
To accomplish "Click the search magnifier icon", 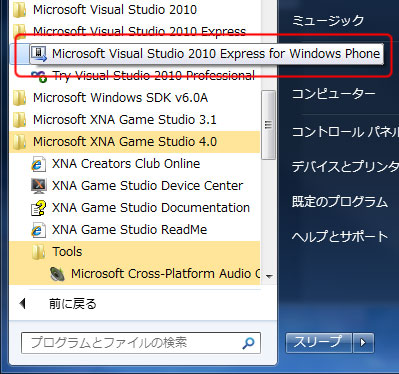I will click(248, 343).
